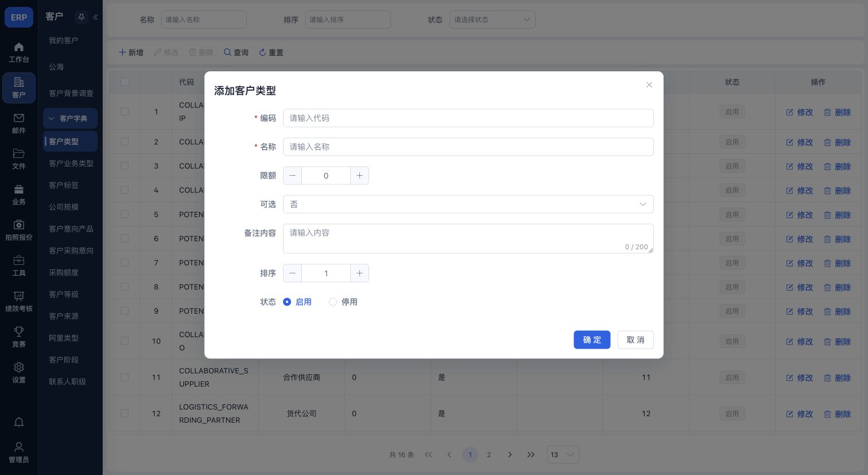Click 修改 link for row 11
Viewport: 868px width, 475px height.
coord(800,378)
